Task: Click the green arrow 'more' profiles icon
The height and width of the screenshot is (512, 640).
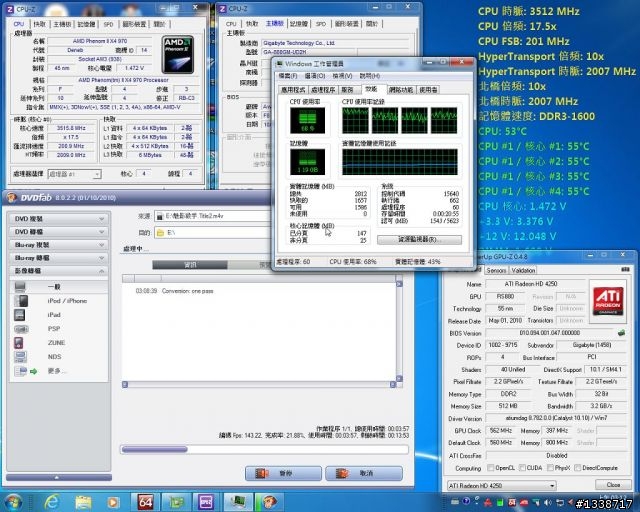Action: click(33, 371)
